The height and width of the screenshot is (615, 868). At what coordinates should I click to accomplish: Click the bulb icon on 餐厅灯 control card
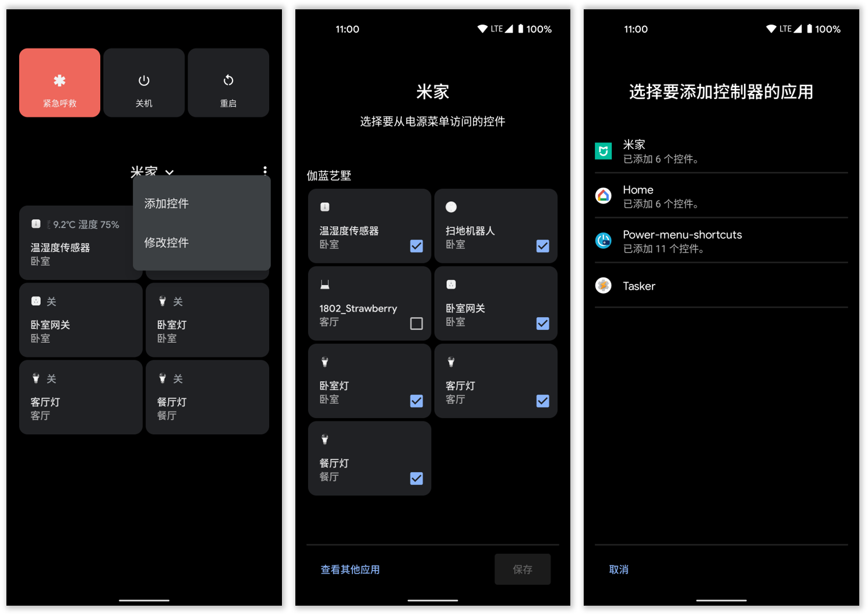pyautogui.click(x=163, y=379)
